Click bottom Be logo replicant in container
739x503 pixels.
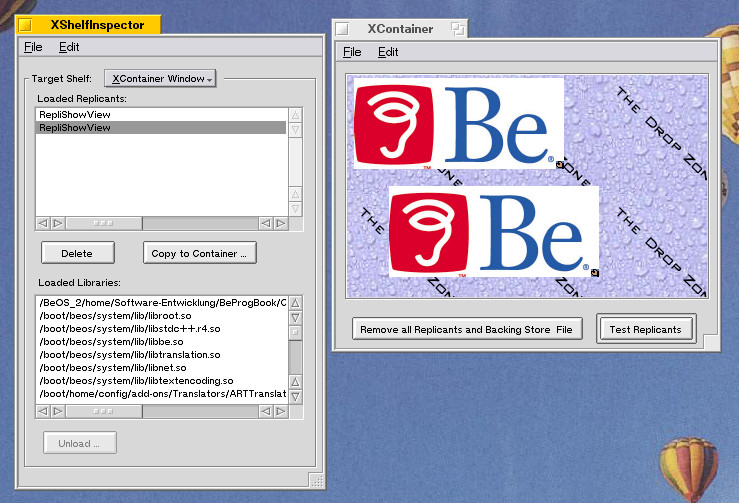[x=493, y=231]
